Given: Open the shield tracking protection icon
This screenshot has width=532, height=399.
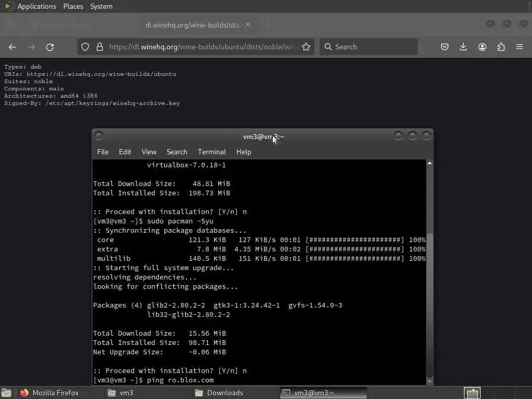Looking at the screenshot, I should click(x=85, y=47).
